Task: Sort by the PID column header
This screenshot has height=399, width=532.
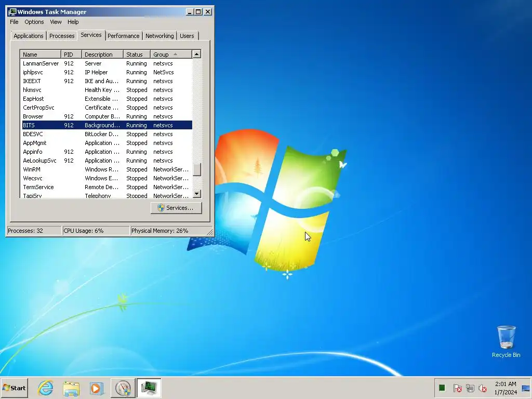Action: [71, 55]
